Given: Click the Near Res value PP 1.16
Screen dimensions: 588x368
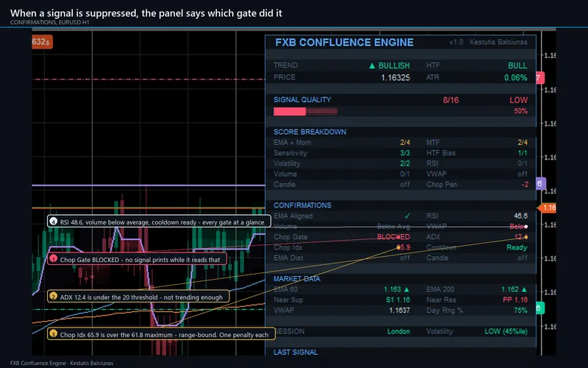Looking at the screenshot, I should (x=515, y=300).
